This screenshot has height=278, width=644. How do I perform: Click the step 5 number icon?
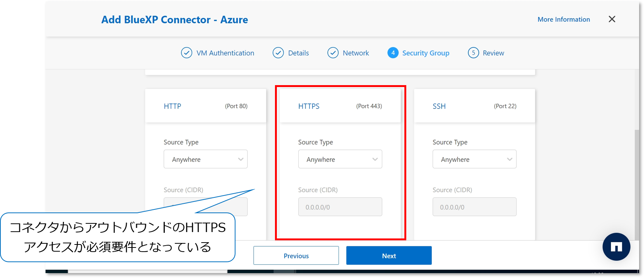(473, 53)
